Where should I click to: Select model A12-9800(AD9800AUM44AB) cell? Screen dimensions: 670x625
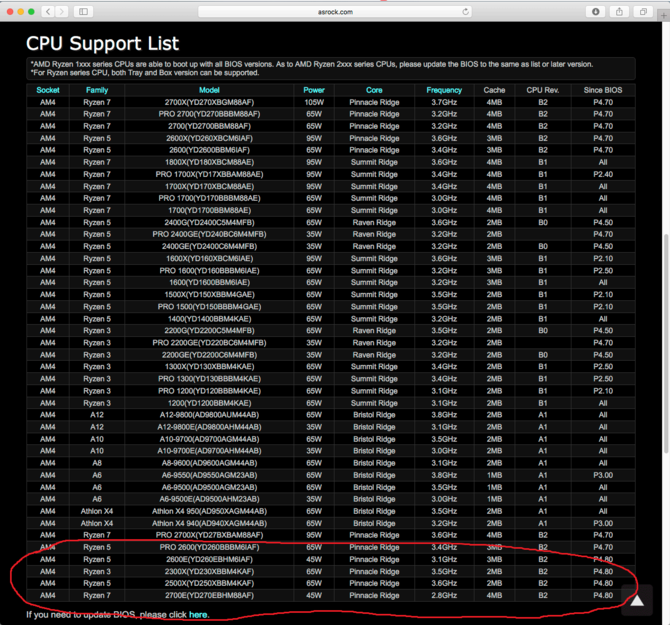click(209, 415)
